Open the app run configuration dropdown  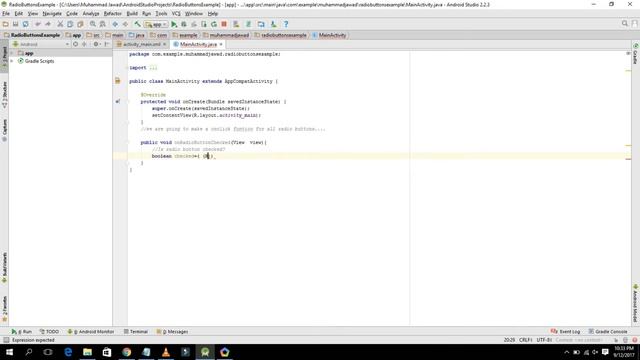tap(156, 24)
